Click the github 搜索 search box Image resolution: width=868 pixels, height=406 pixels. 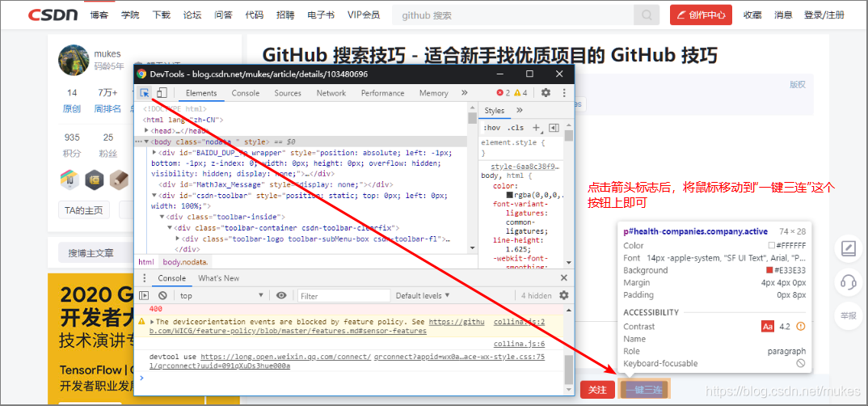click(x=513, y=15)
